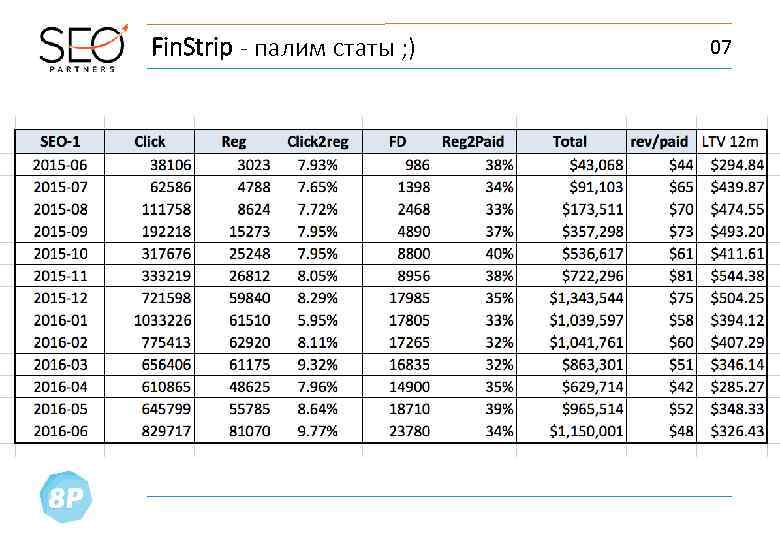Click the 2015-06 row label

(x=60, y=165)
